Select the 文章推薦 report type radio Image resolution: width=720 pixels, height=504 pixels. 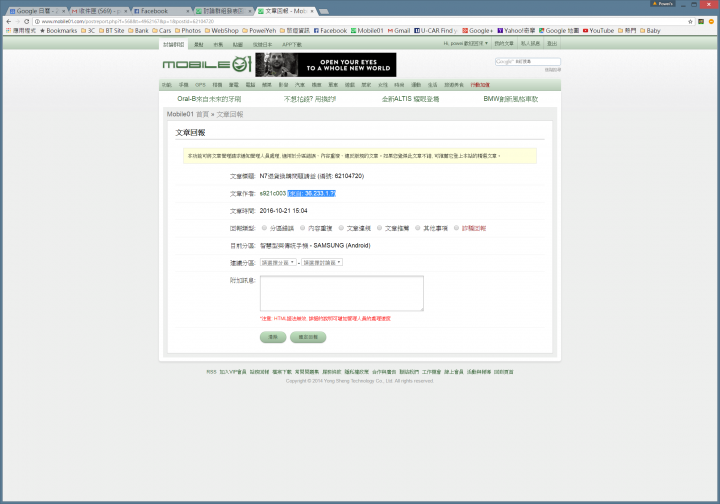pyautogui.click(x=380, y=228)
